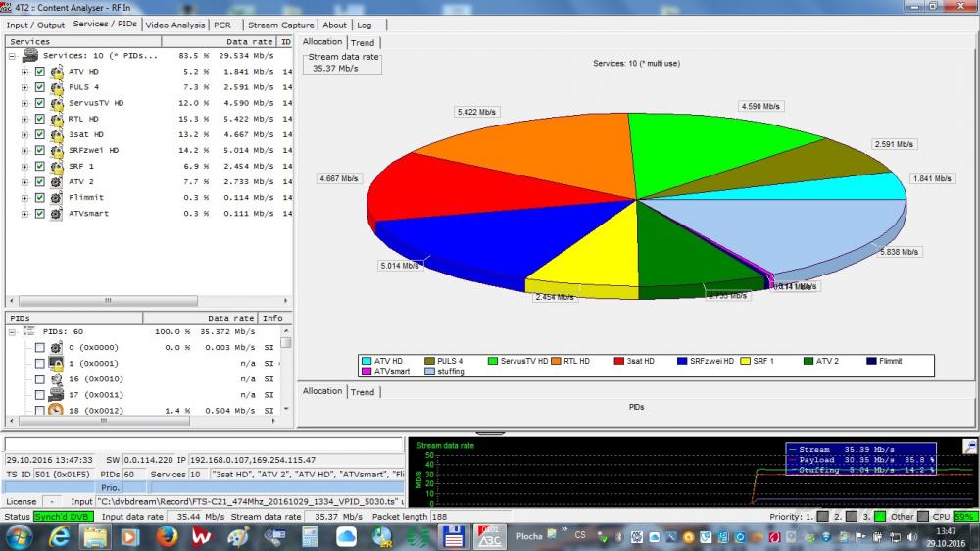This screenshot has height=551, width=980.
Task: Click the ServusTV HD service icon
Action: pos(57,103)
